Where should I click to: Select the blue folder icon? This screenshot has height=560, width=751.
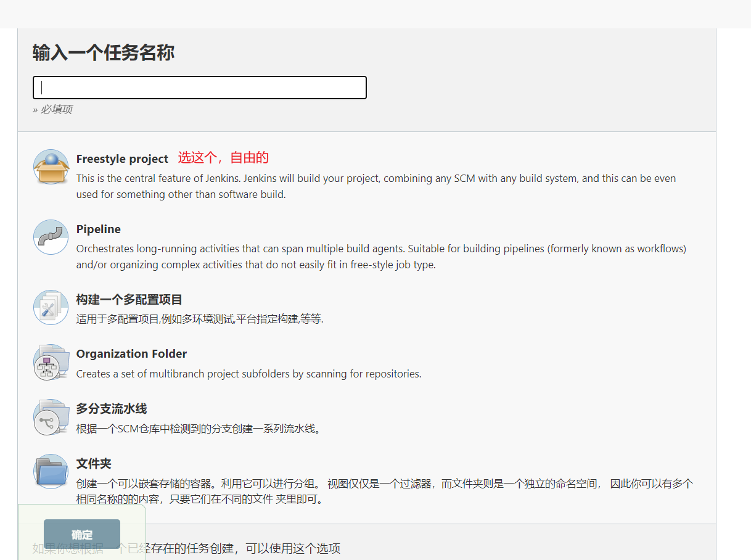(x=51, y=471)
